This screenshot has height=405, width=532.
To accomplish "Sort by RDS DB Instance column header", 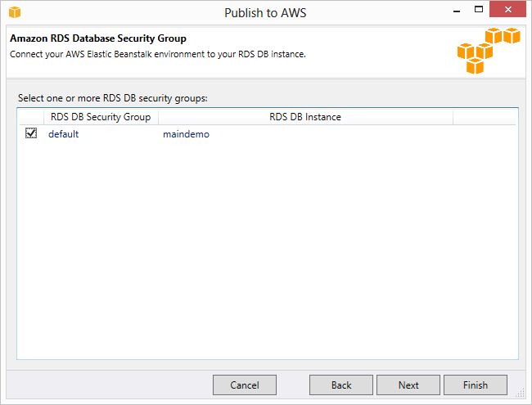I will [x=305, y=117].
